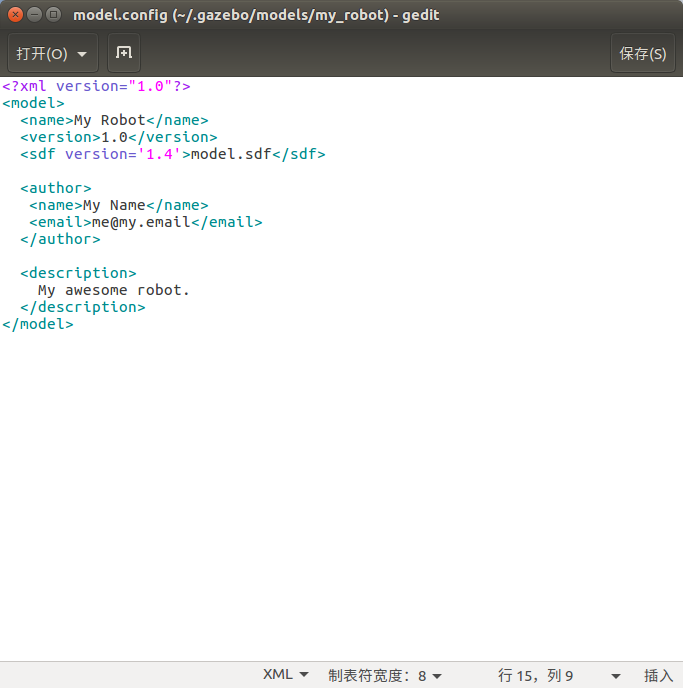The width and height of the screenshot is (683, 688).
Task: Save the file with 保存(S) button
Action: (643, 53)
